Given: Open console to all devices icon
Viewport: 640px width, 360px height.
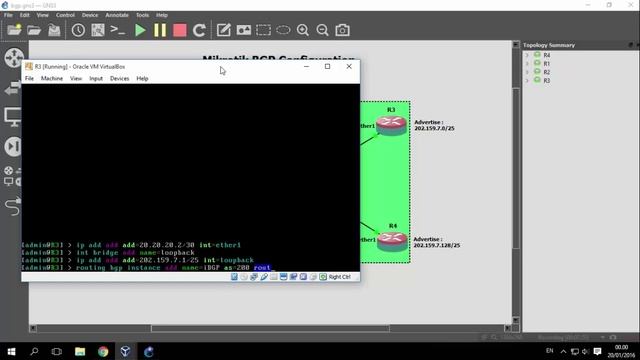Looking at the screenshot, I should (x=118, y=30).
